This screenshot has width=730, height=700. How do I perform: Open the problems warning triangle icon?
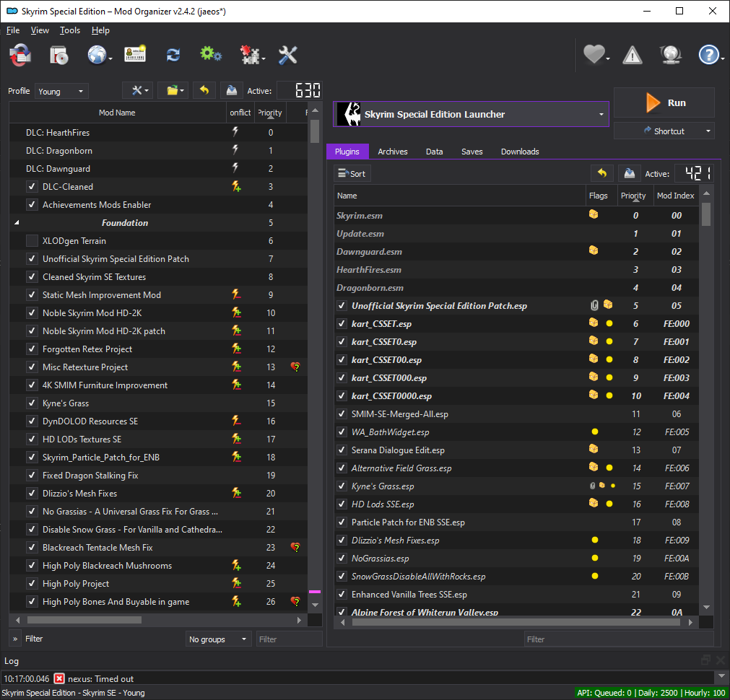point(633,55)
